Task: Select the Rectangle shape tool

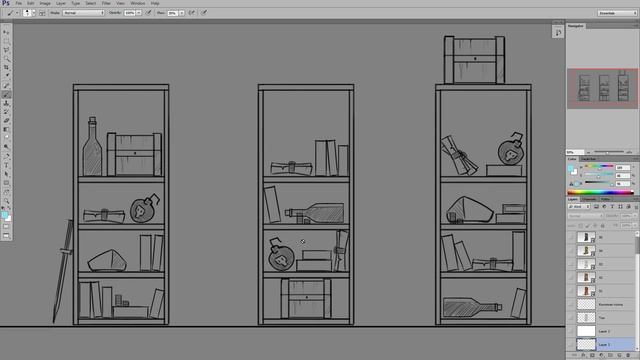Action: (x=6, y=183)
